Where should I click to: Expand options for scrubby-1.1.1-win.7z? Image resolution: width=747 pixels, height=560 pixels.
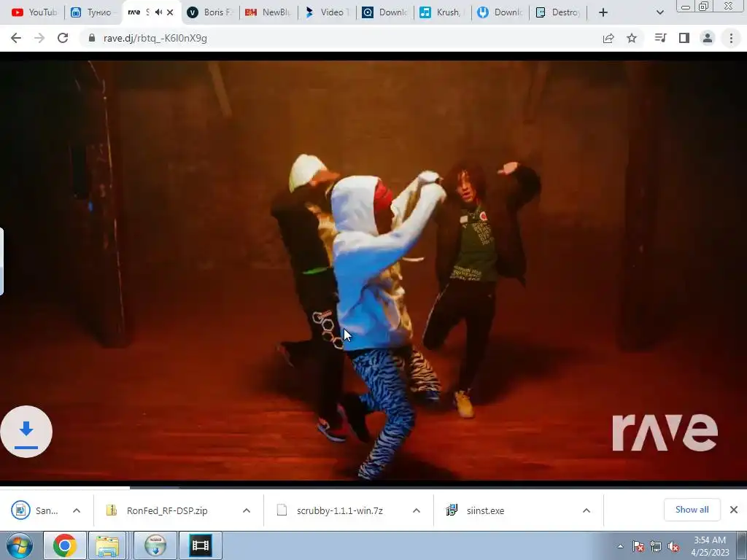[x=417, y=510]
